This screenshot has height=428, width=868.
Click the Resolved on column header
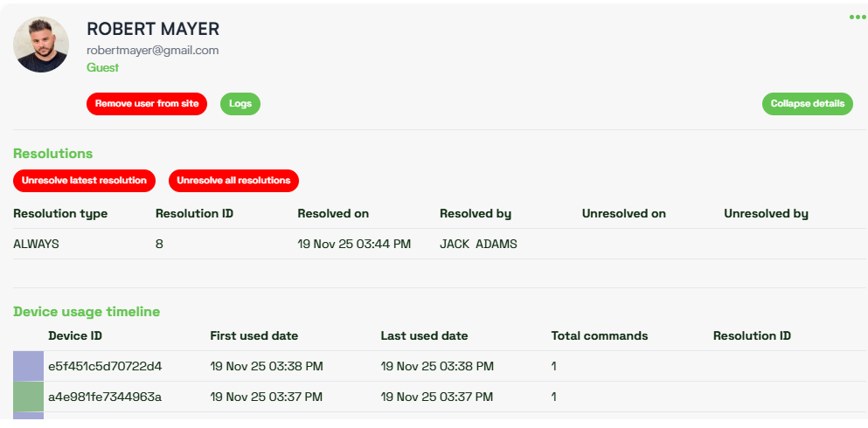333,214
